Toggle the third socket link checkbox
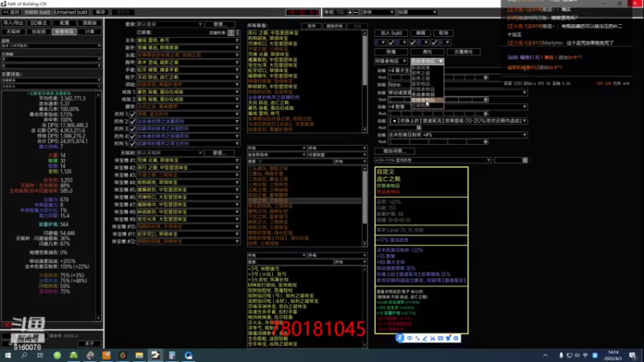644x362 pixels. coord(434,43)
